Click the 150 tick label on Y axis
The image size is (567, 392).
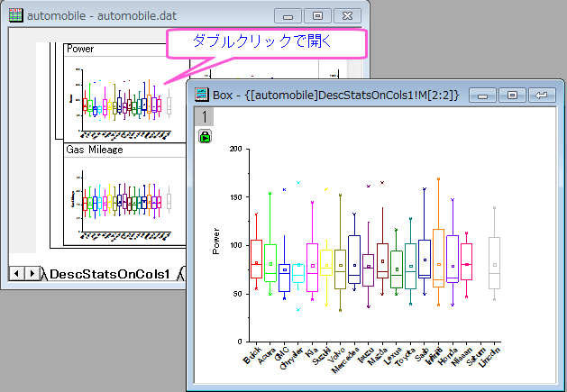pos(236,197)
